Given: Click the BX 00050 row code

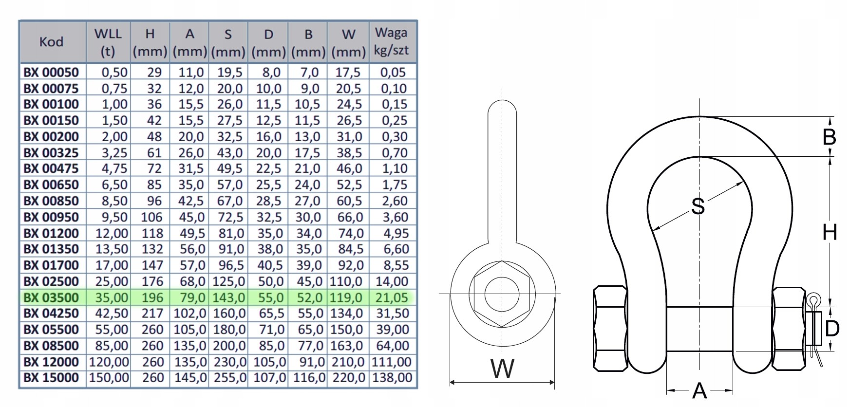Looking at the screenshot, I should pyautogui.click(x=51, y=73).
